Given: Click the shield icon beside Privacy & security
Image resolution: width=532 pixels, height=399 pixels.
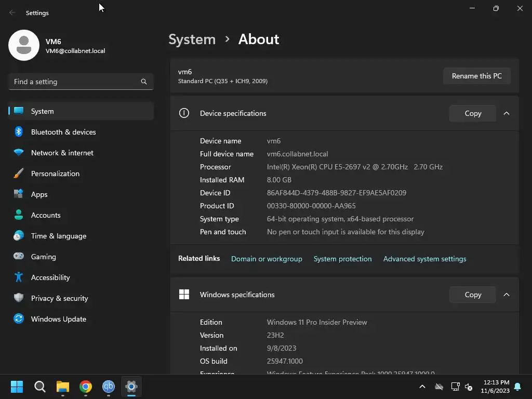Looking at the screenshot, I should tap(19, 298).
